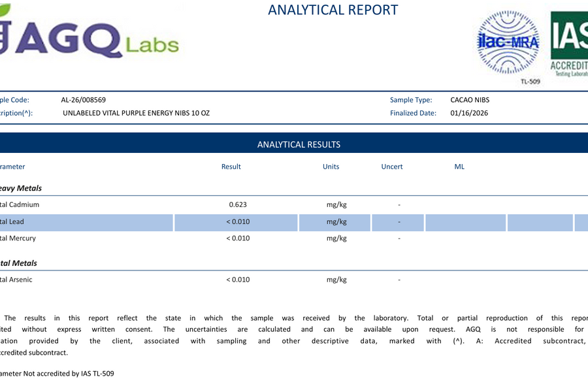Click the ANALYTICAL REPORT title
The image size is (588, 392).
point(333,10)
